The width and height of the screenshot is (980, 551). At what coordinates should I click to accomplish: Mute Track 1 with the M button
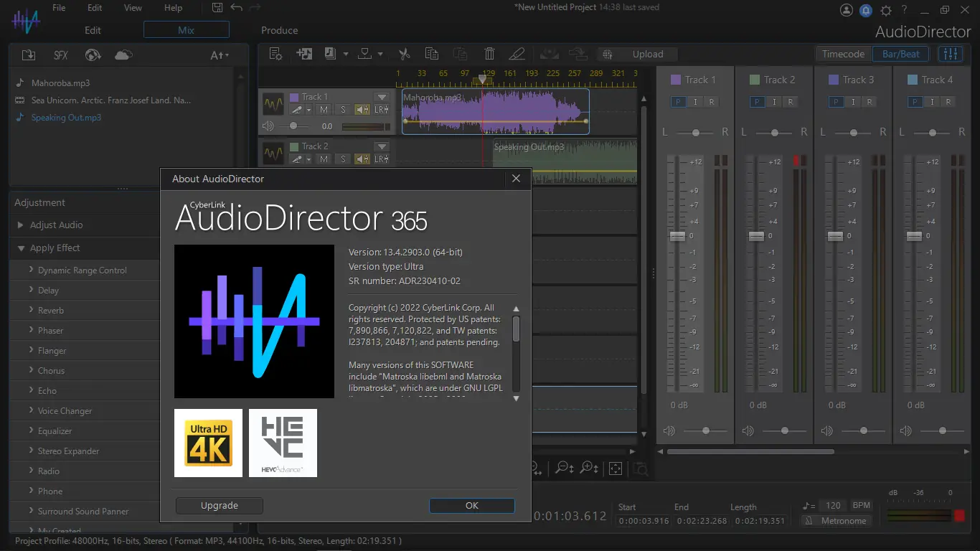tap(324, 110)
